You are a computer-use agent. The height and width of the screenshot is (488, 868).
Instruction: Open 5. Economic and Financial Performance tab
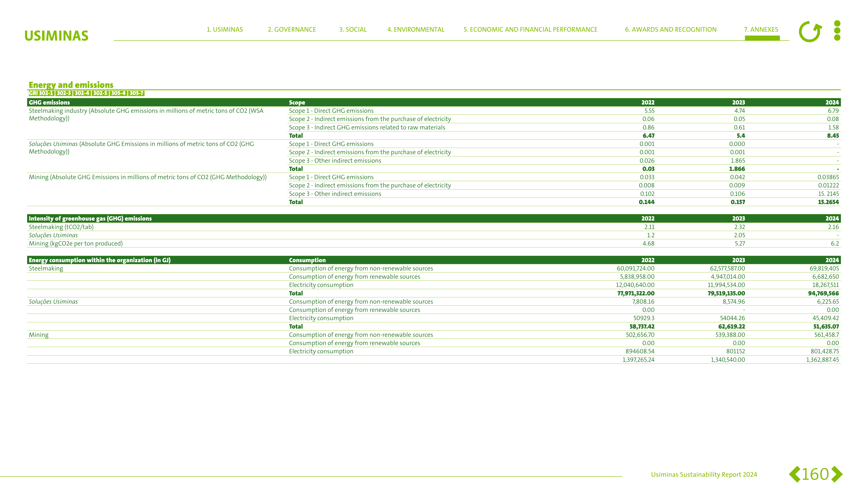(x=530, y=30)
